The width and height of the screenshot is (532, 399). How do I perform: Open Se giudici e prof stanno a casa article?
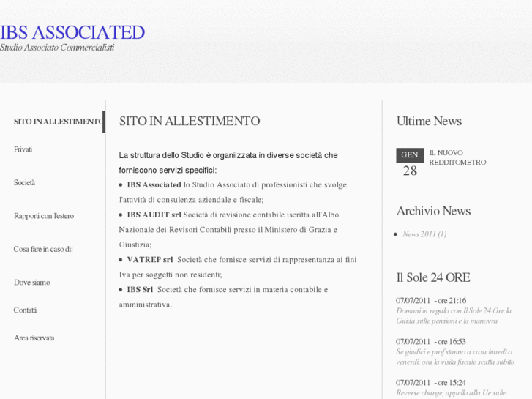(x=455, y=357)
